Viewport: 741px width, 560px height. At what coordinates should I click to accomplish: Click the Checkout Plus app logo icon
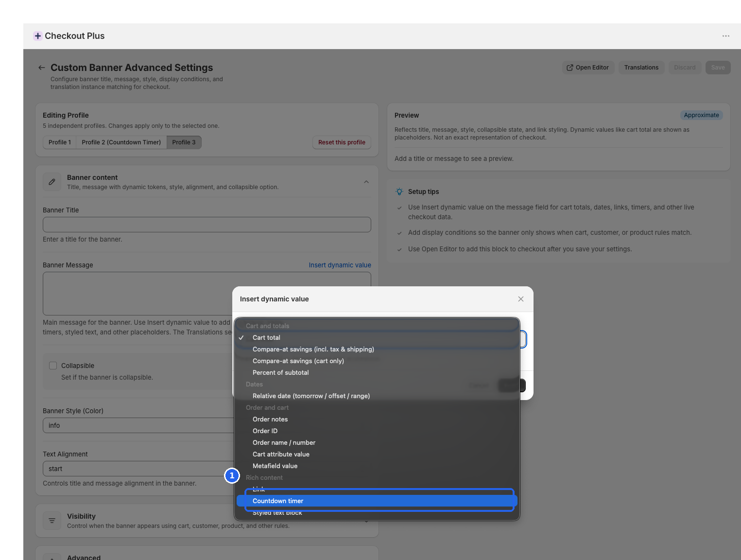[x=37, y=36]
